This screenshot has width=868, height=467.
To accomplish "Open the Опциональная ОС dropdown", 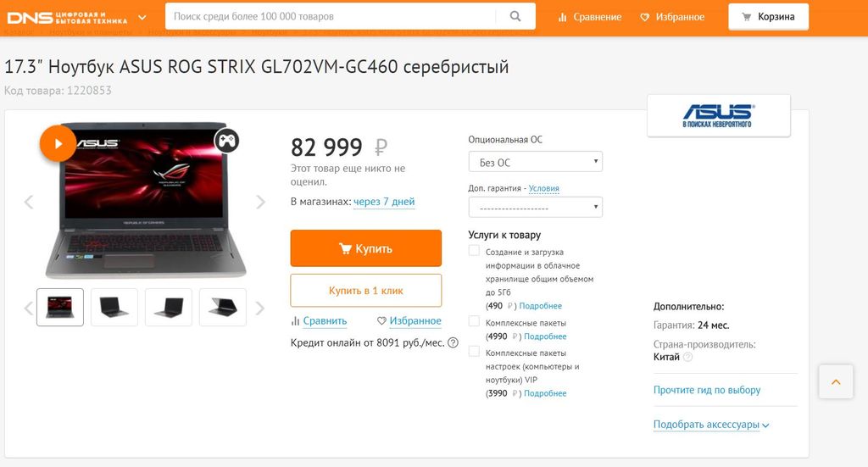I will pos(535,162).
